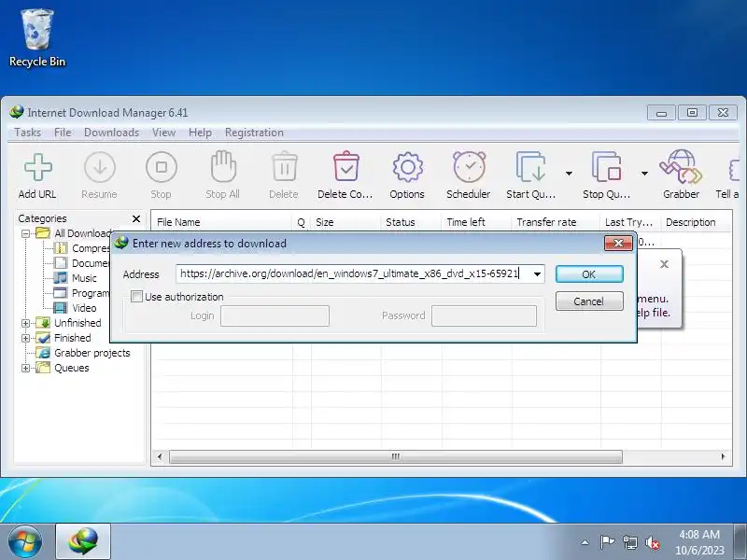Sort by the Time left column header

tap(476, 222)
